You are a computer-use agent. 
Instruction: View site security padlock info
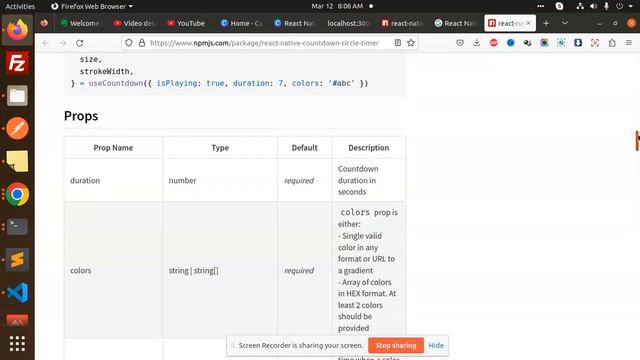point(142,43)
